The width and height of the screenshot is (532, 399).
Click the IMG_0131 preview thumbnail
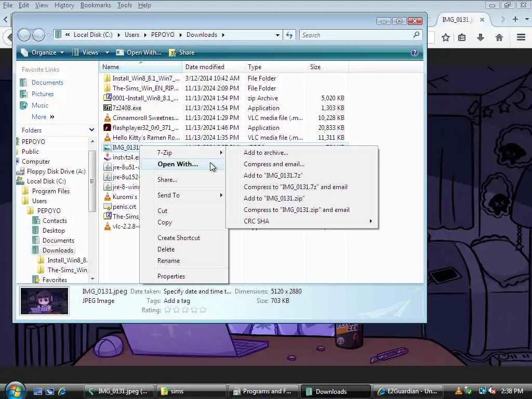(x=45, y=301)
